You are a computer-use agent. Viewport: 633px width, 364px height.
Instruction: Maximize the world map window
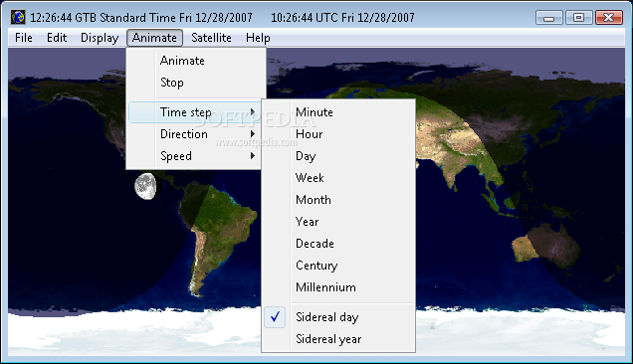point(578,18)
